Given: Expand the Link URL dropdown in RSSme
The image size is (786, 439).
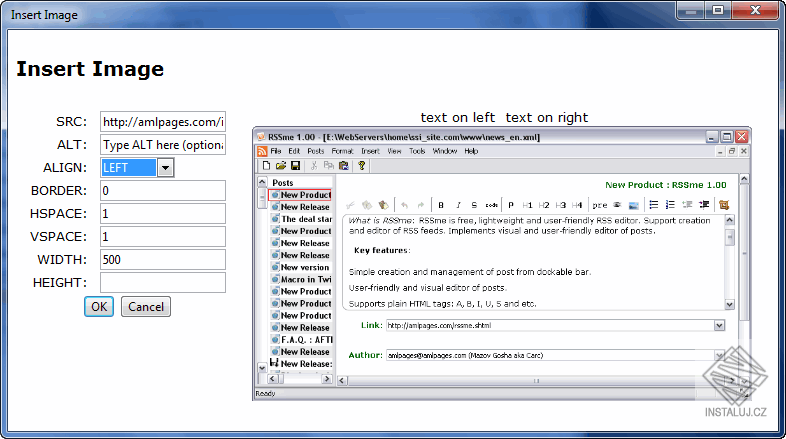Looking at the screenshot, I should click(x=719, y=326).
